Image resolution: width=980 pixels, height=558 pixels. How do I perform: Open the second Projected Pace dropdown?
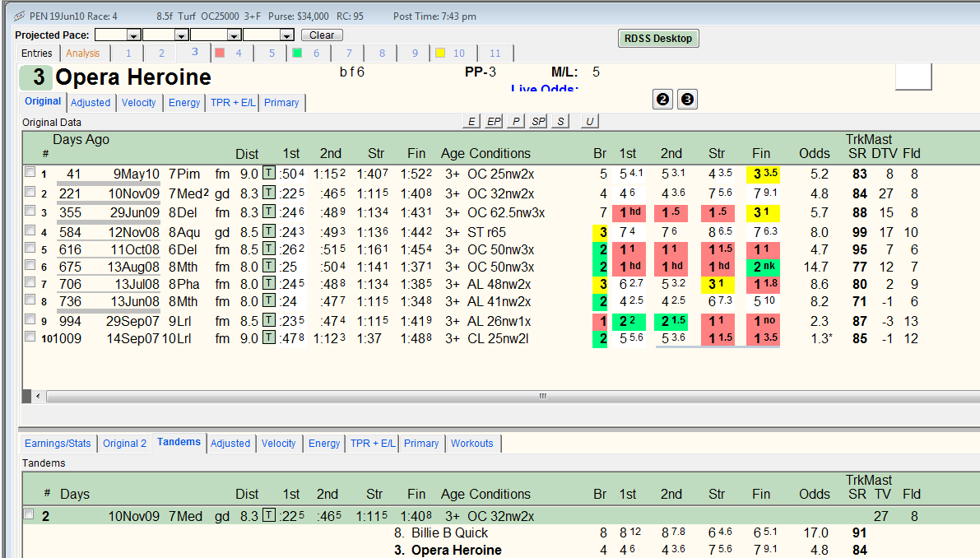coord(181,35)
